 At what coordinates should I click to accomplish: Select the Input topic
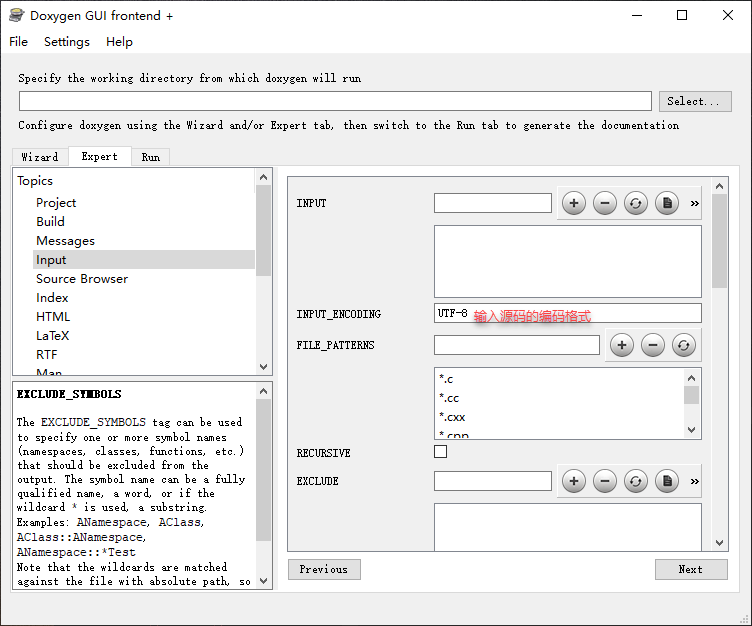point(144,260)
